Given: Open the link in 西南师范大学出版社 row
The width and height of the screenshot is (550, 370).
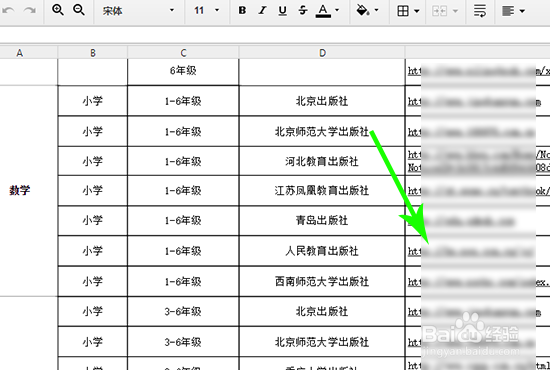Looking at the screenshot, I should 478,282.
